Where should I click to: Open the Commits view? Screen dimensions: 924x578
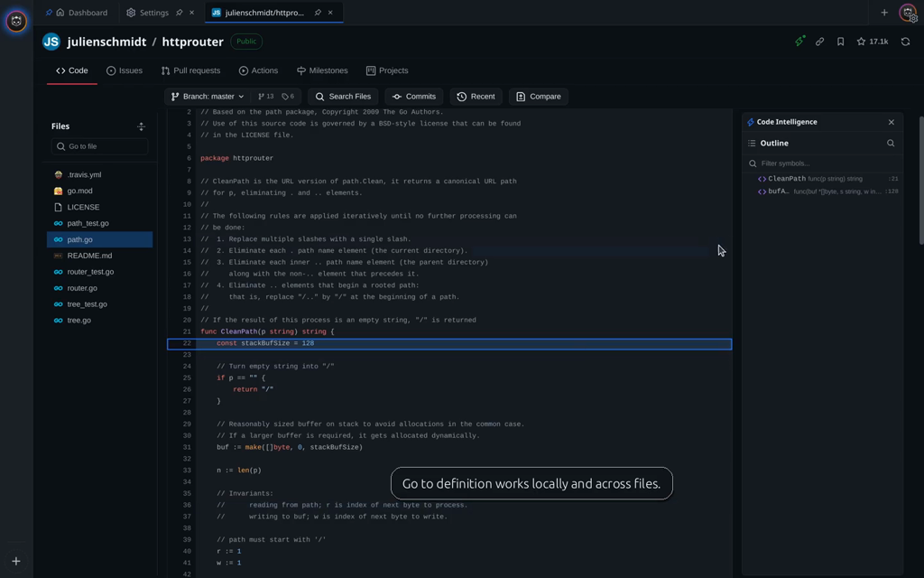[x=413, y=96]
